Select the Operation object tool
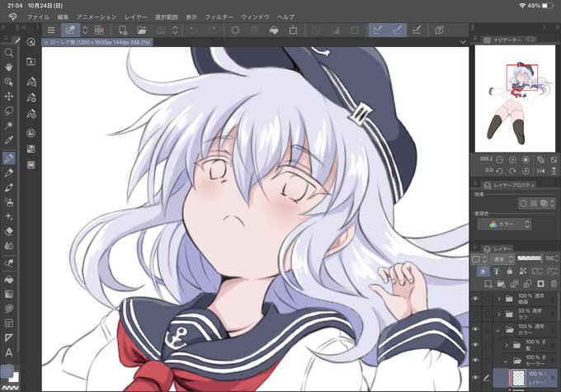 tap(9, 82)
